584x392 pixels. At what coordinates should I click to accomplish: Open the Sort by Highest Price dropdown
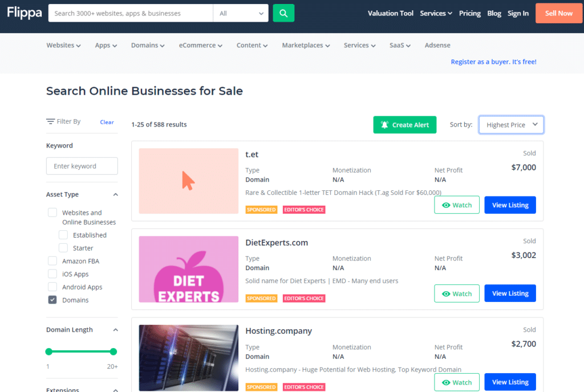tap(511, 125)
